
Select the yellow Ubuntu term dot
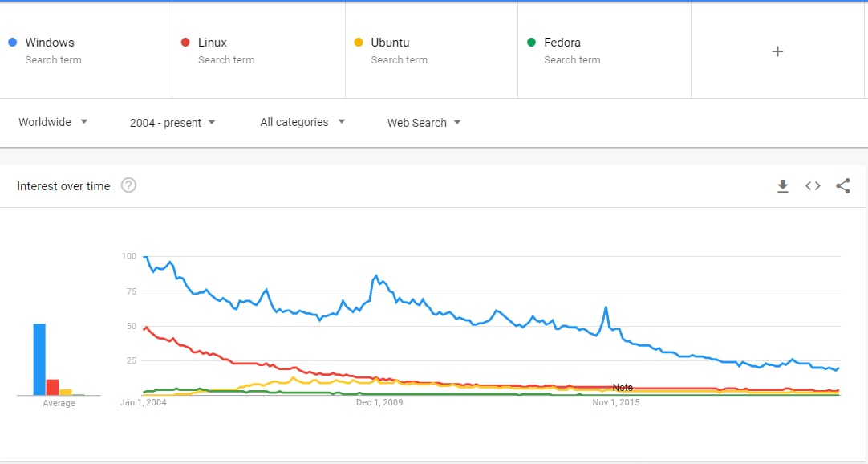tap(358, 42)
